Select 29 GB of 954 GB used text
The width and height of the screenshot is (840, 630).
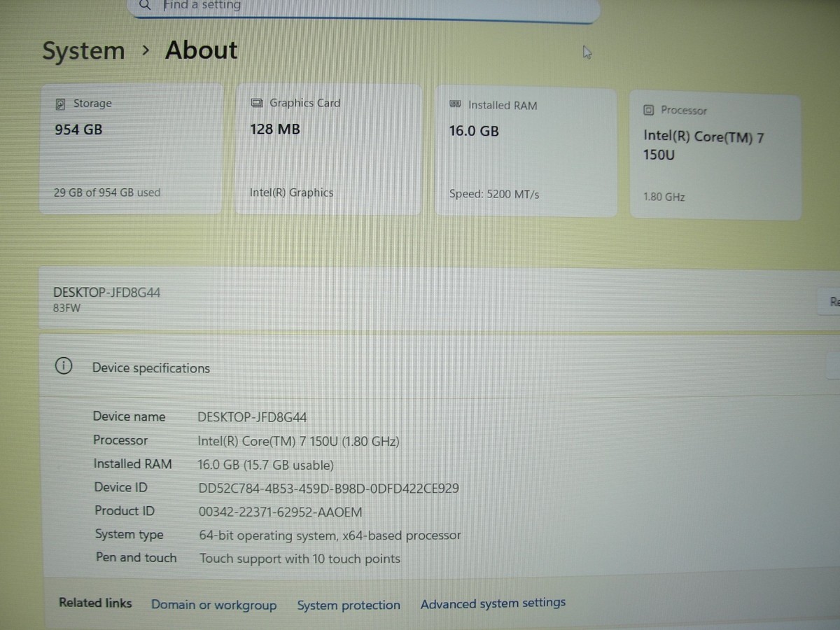click(x=107, y=192)
